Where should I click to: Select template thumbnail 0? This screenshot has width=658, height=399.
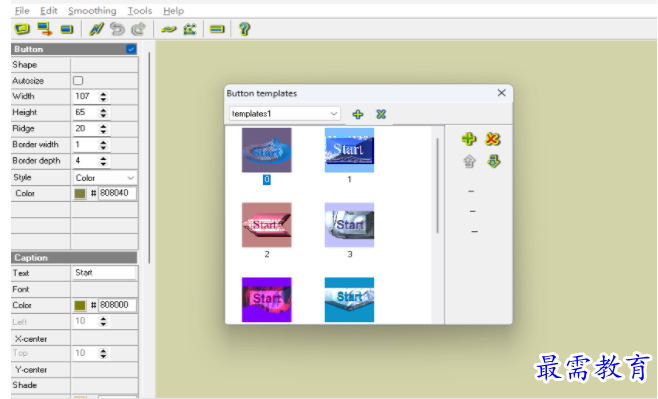coord(266,150)
